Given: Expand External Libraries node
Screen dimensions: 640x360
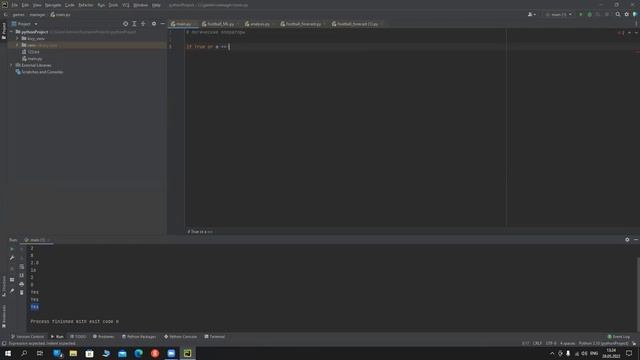Looking at the screenshot, I should (x=12, y=65).
